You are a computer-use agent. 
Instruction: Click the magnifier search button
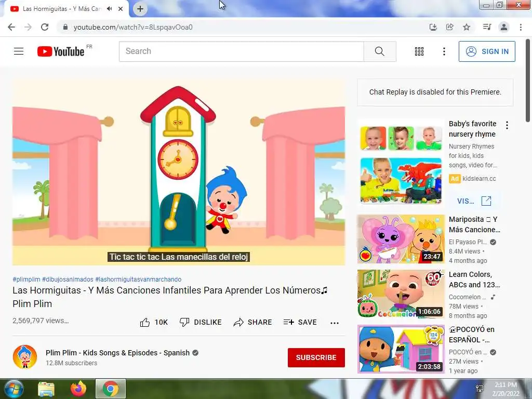(x=380, y=51)
